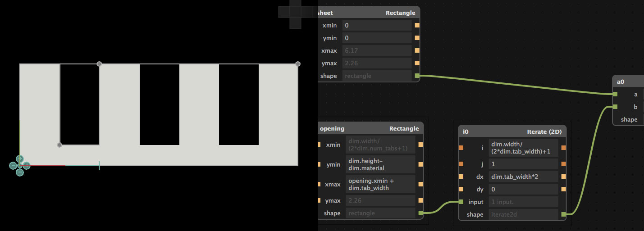
Task: Edit the i0 node's j field
Action: click(x=523, y=164)
